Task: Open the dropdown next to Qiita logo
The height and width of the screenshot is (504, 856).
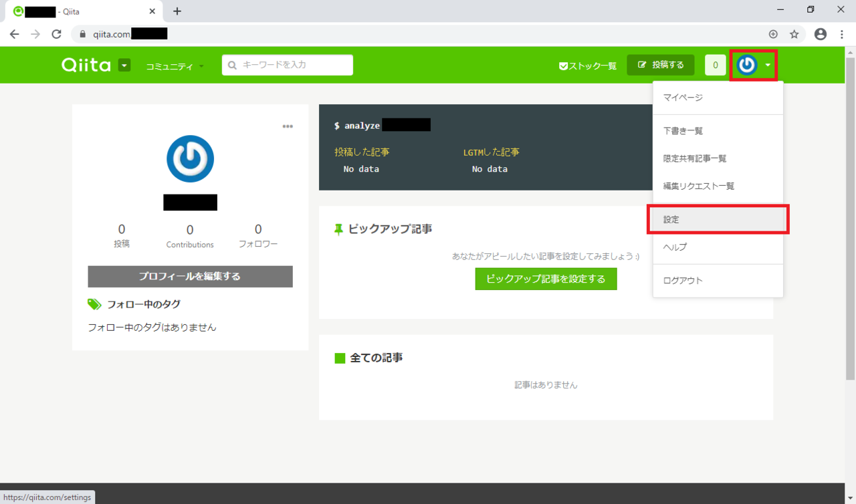Action: click(x=124, y=65)
